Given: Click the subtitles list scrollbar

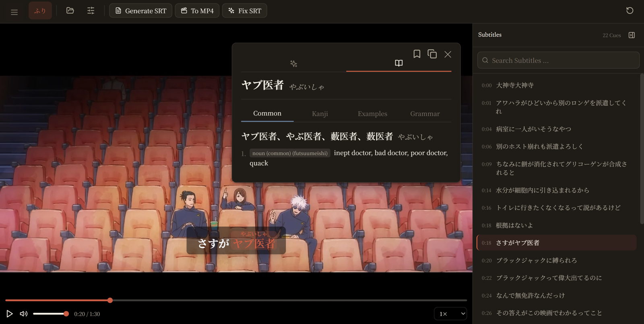Looking at the screenshot, I should click(642, 149).
